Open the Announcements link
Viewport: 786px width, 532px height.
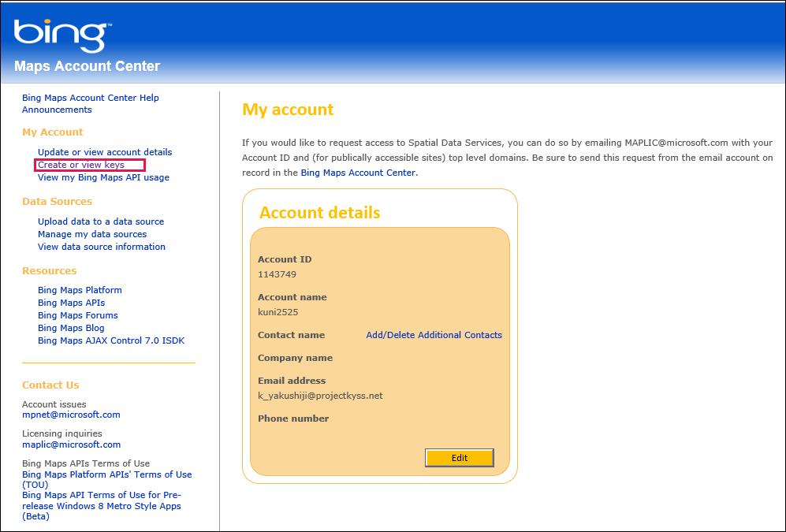click(x=57, y=110)
